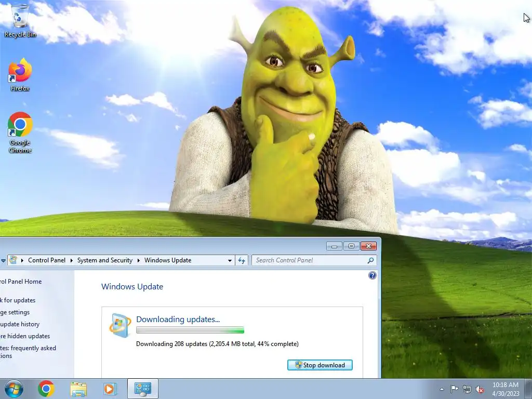
Task: Go to Control Panel breadcrumb
Action: click(47, 260)
